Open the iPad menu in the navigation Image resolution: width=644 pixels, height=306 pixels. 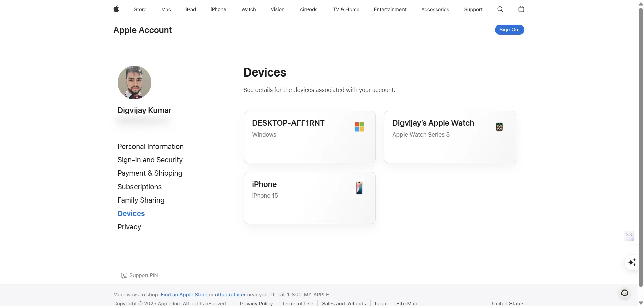[x=191, y=9]
